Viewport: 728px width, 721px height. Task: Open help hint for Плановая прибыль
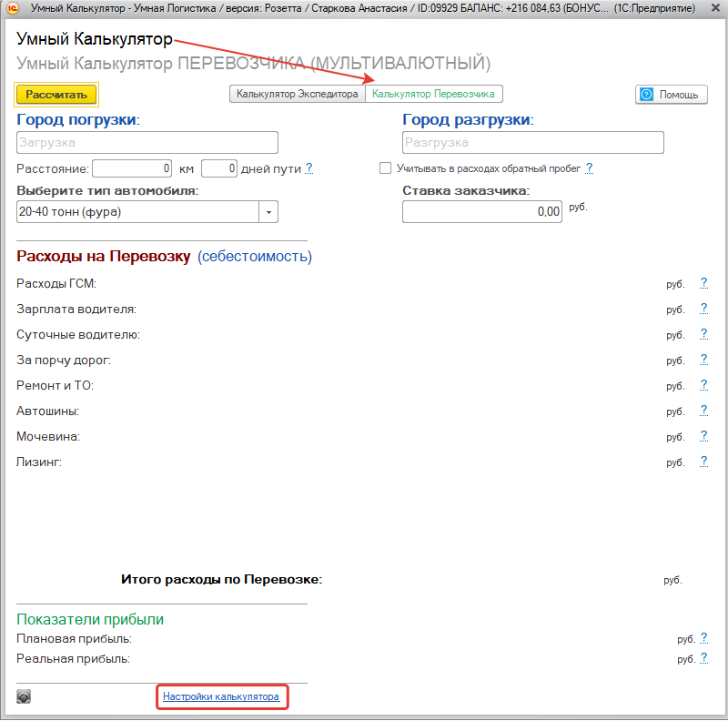pyautogui.click(x=703, y=638)
